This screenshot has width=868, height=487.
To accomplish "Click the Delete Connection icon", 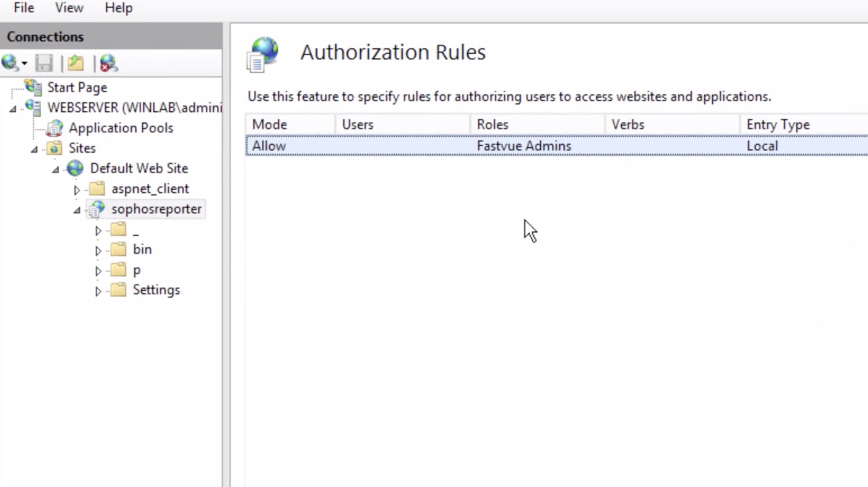I will tap(107, 63).
